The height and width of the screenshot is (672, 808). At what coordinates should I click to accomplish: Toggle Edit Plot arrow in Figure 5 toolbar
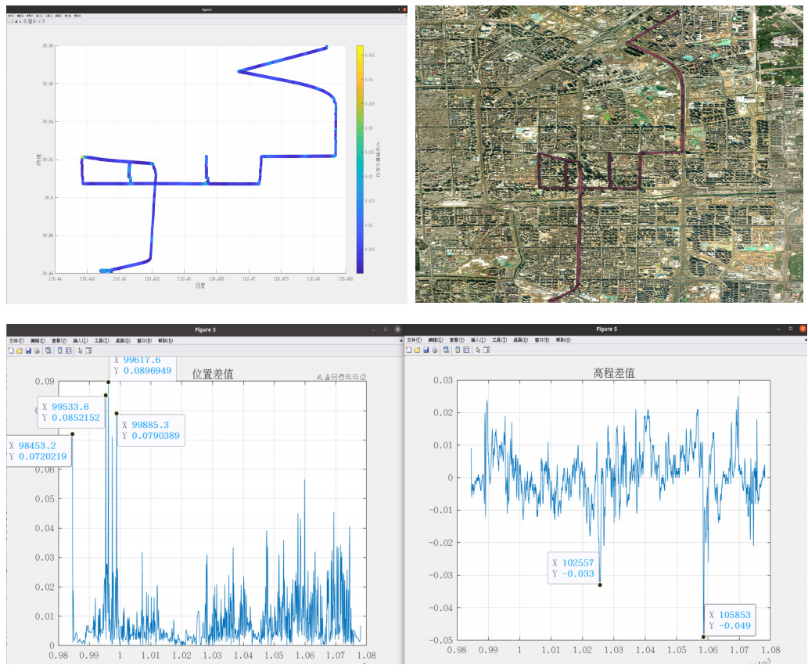[478, 350]
